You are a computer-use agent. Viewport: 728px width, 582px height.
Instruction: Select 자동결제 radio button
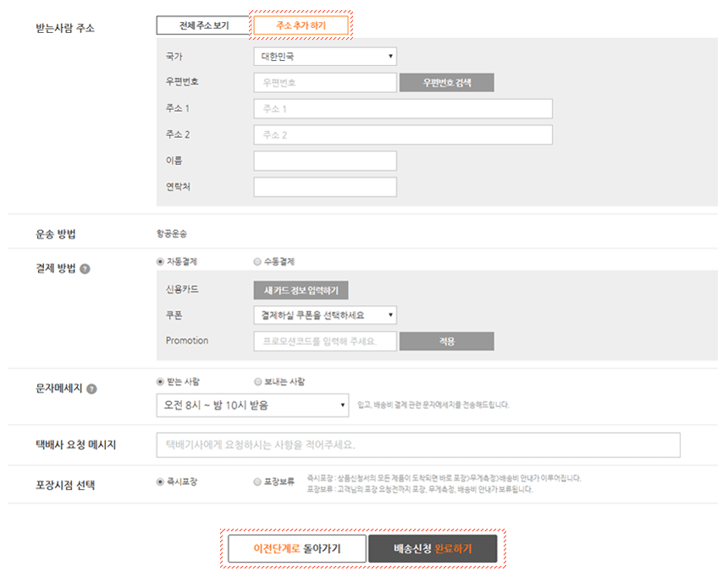tap(161, 262)
